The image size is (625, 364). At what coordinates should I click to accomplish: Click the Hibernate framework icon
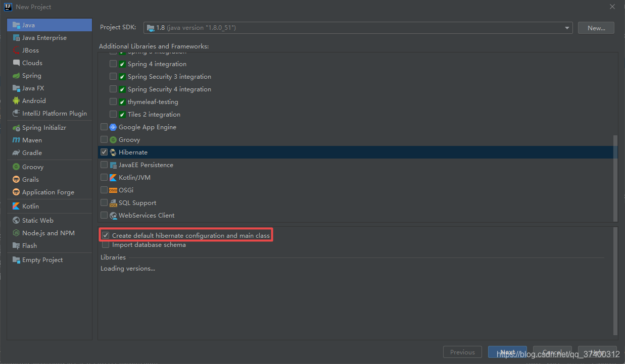pyautogui.click(x=113, y=152)
